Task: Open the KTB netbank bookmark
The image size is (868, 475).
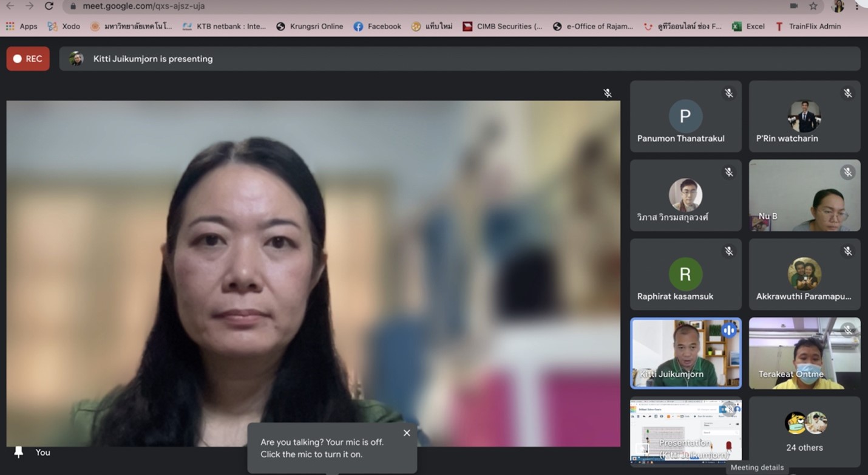Action: [x=224, y=26]
